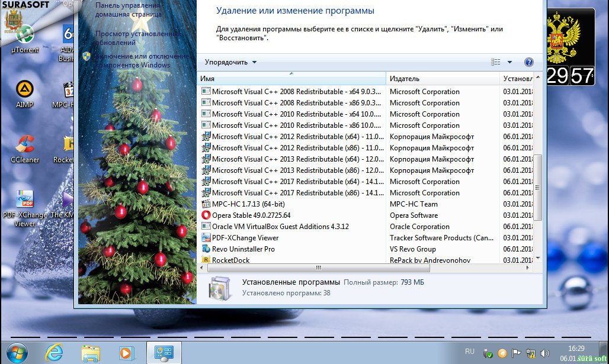Click the vertical scrollbar down arrow
The height and width of the screenshot is (364, 609).
click(x=538, y=258)
